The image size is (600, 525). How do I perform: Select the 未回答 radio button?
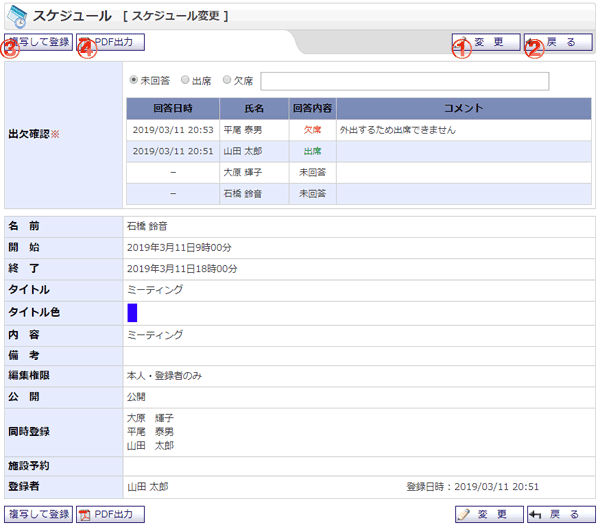click(135, 81)
